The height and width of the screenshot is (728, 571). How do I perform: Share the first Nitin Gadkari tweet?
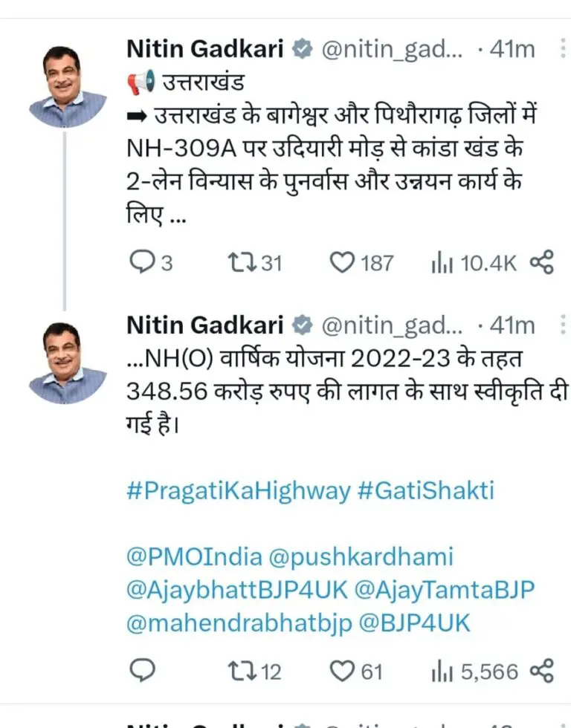pos(541,262)
